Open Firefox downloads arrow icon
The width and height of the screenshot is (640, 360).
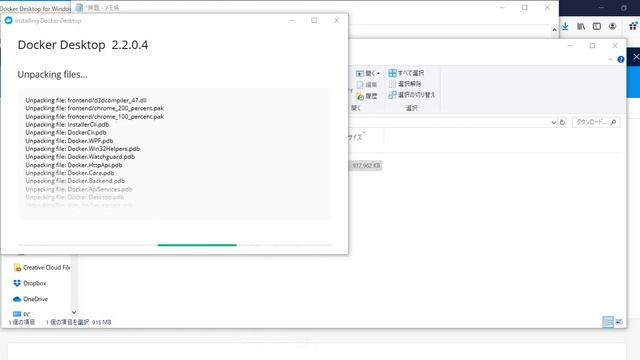pos(565,27)
